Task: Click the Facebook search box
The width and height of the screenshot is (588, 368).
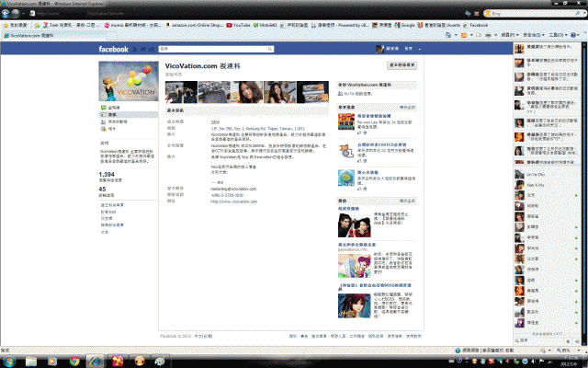Action: click(216, 49)
